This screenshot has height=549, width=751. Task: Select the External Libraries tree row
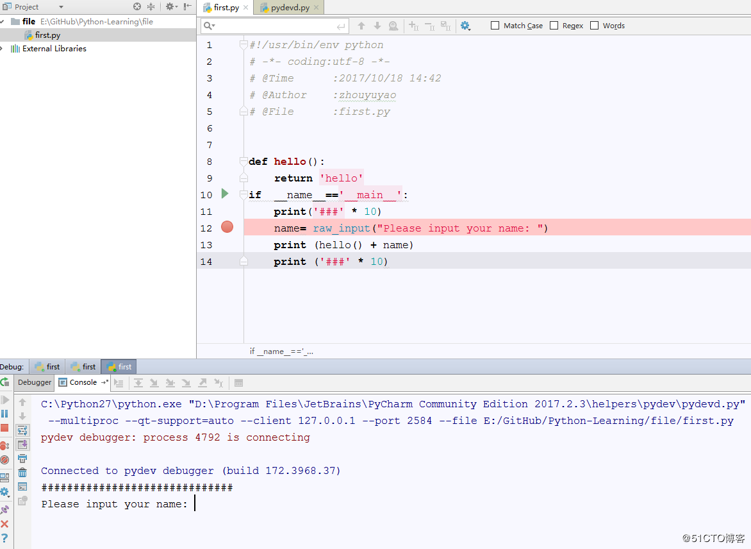[x=98, y=48]
